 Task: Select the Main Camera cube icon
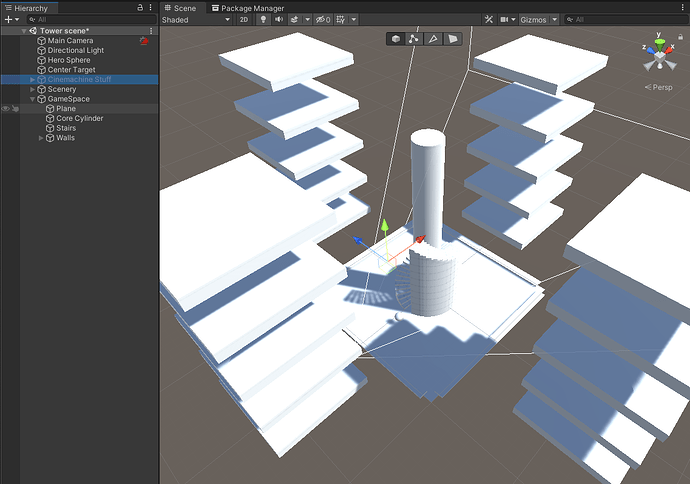click(x=41, y=40)
